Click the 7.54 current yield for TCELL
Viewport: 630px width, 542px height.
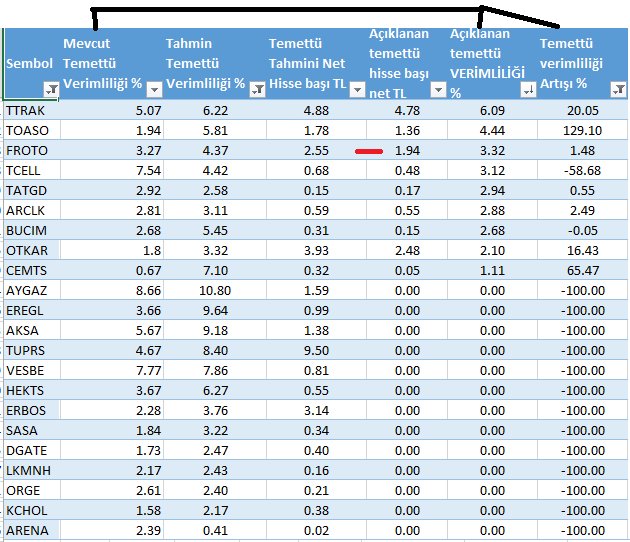click(x=148, y=171)
